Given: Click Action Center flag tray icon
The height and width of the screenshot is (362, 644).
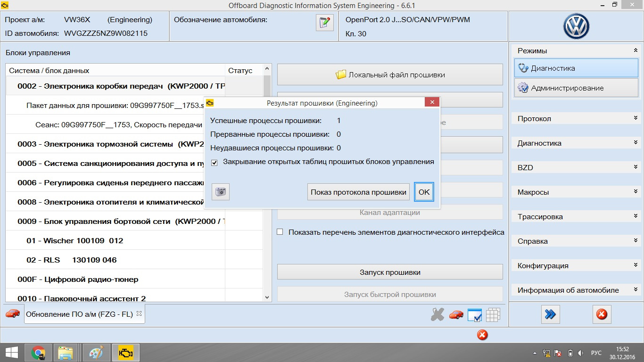Looking at the screenshot, I should click(x=558, y=353).
